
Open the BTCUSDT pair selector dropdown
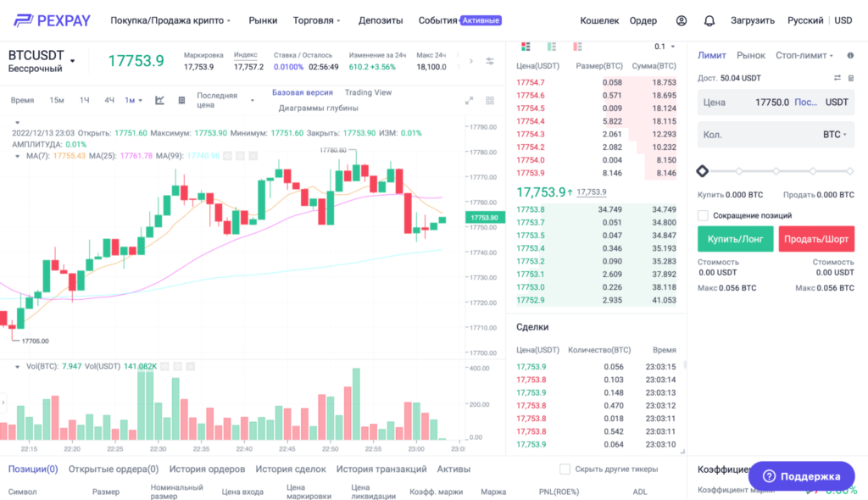tap(72, 61)
